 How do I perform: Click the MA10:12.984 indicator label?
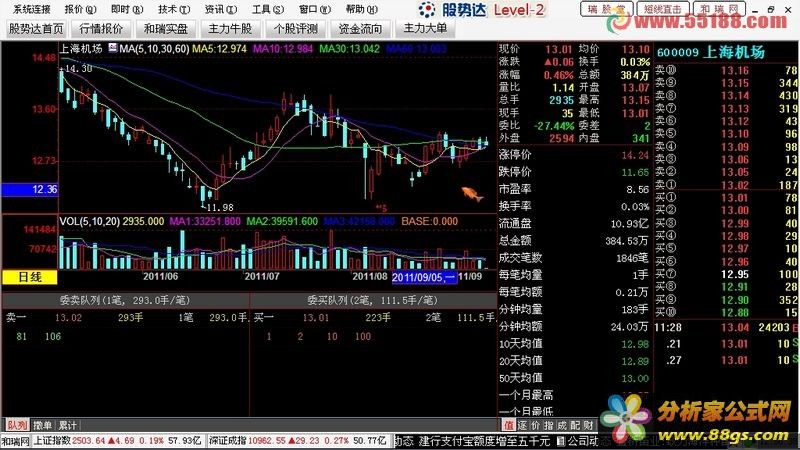pyautogui.click(x=283, y=49)
